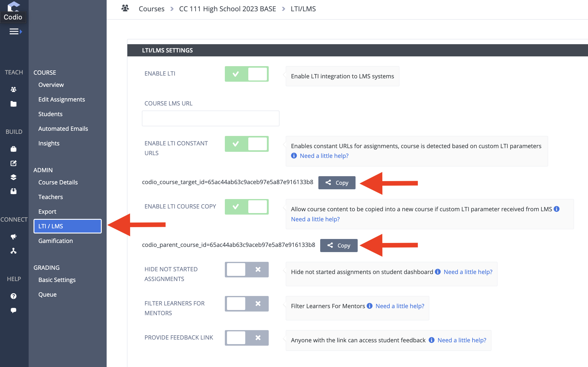
Task: Click the megaphone icon under Connect
Action: (13, 237)
